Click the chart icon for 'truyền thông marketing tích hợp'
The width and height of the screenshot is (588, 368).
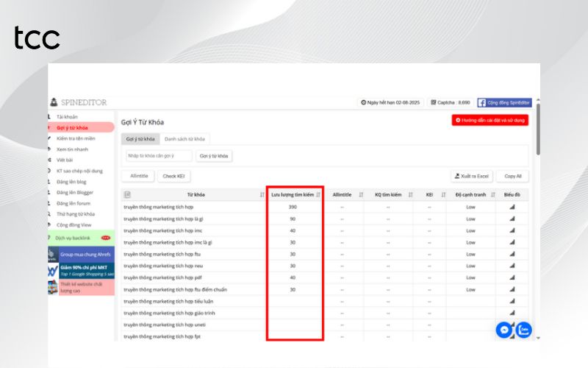tap(512, 207)
